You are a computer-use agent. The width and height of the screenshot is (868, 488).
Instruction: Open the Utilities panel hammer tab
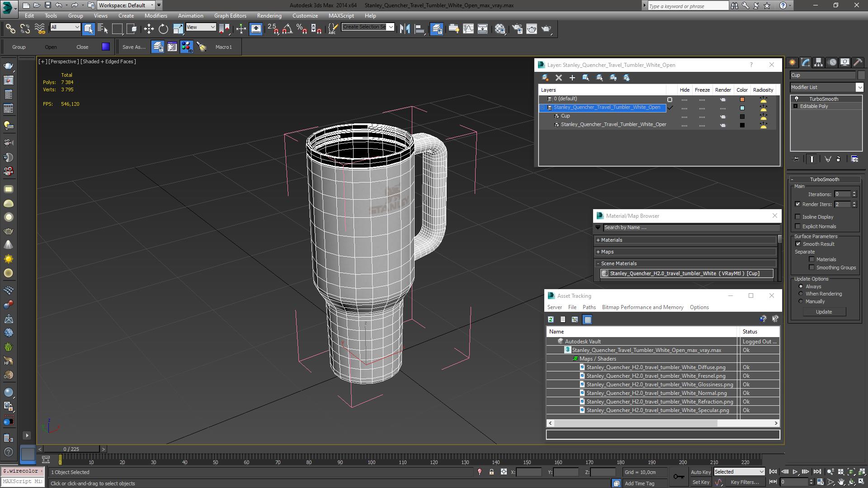pos(858,63)
